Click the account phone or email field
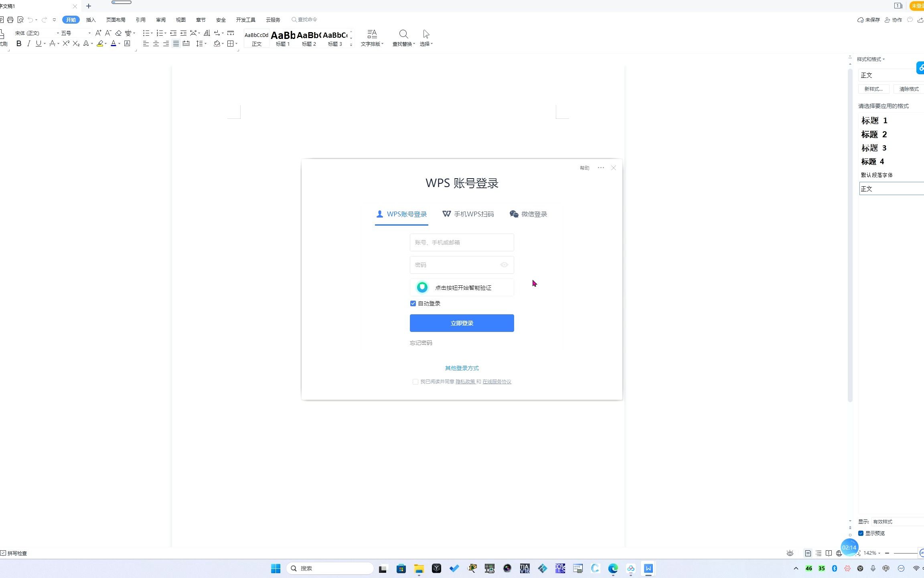The image size is (924, 578). [462, 242]
